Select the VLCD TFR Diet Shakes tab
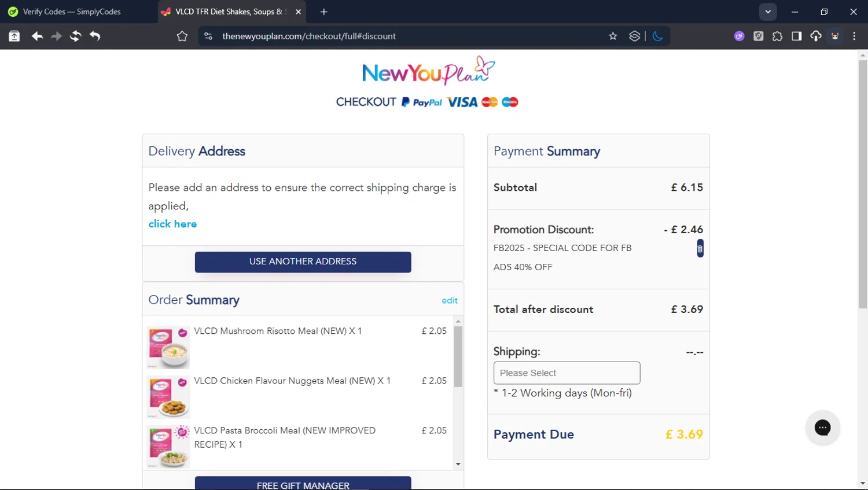868x490 pixels. coord(229,12)
